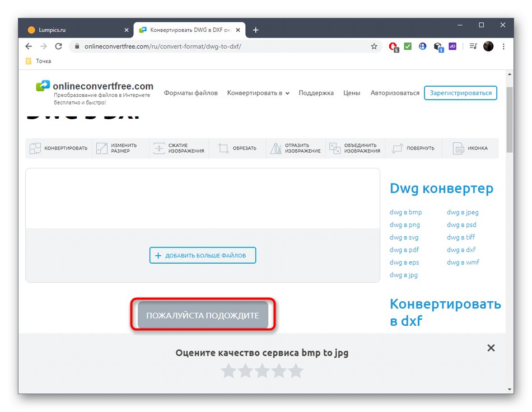Screen dimensions: 532x412
Task: Click the page vertical scrollbar thumb
Action: click(509, 119)
